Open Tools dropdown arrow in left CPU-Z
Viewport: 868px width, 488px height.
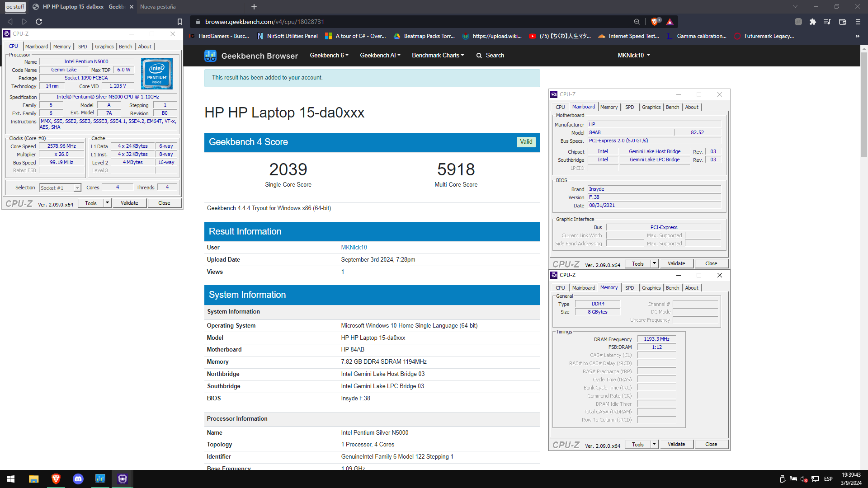pos(108,203)
